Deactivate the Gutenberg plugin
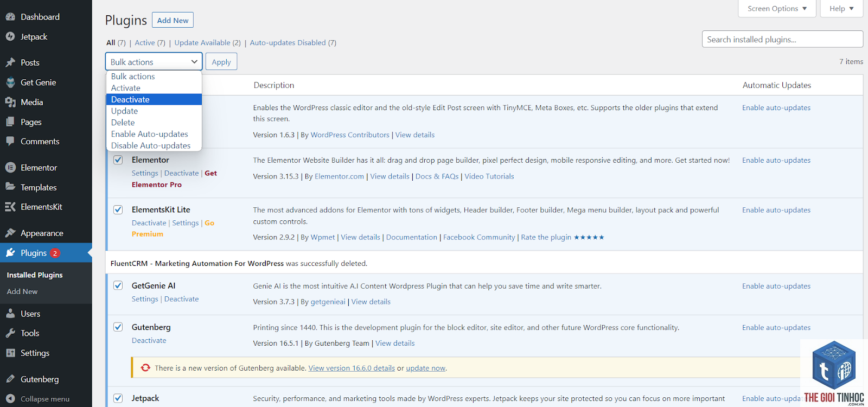 149,340
